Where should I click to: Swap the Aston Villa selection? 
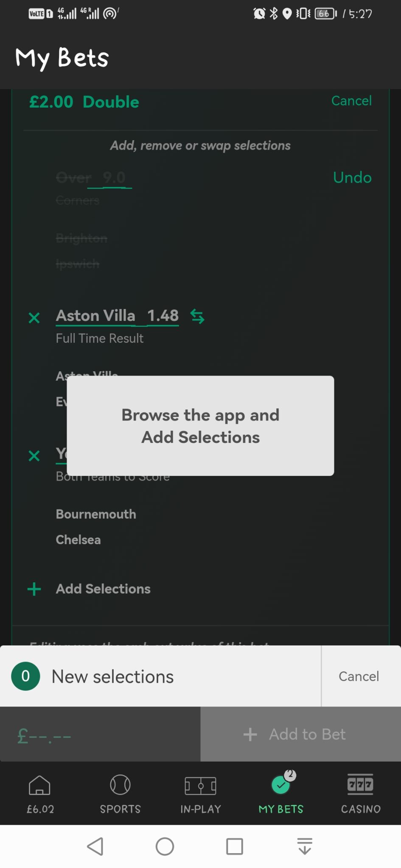tap(197, 316)
